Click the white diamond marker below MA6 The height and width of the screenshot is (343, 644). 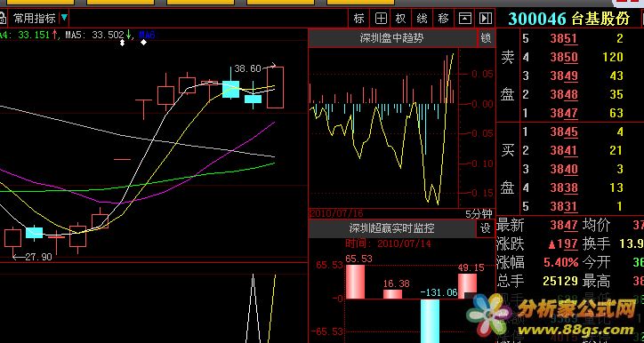pyautogui.click(x=143, y=43)
